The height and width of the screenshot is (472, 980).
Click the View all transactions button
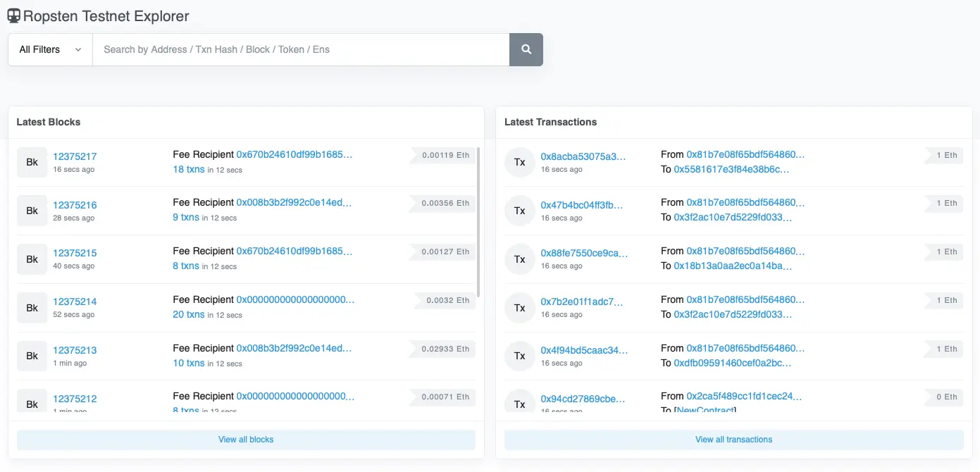[733, 440]
